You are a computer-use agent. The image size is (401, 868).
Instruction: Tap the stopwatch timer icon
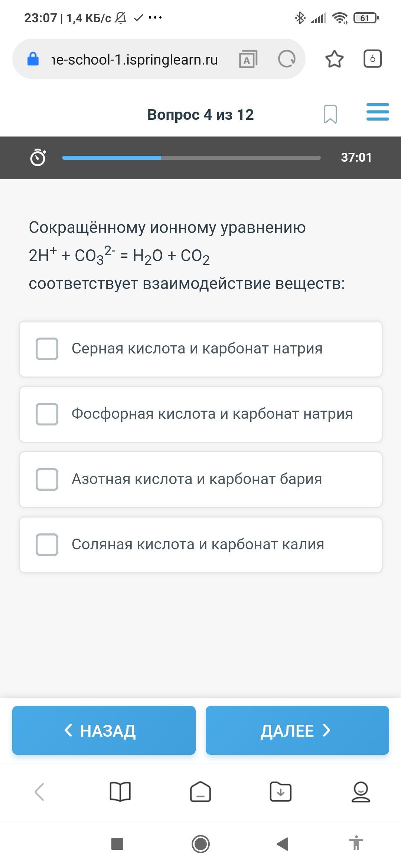coord(38,157)
